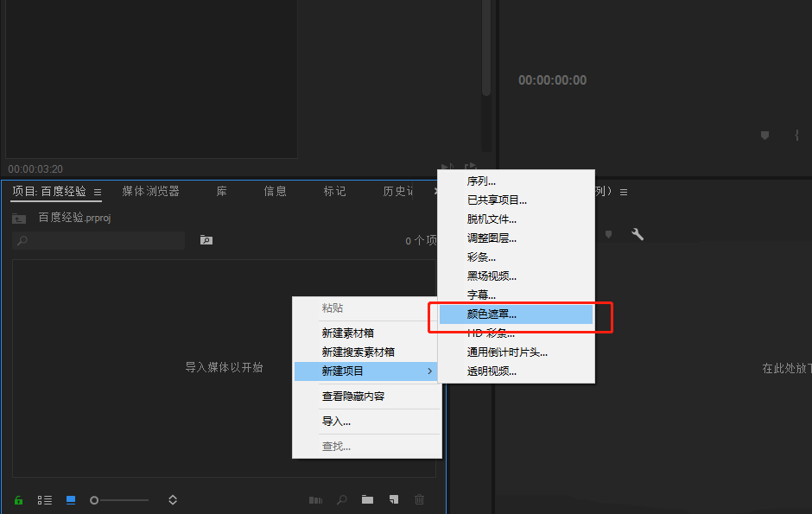Open the Project panel hamburger menu
This screenshot has height=514, width=812.
(x=98, y=192)
